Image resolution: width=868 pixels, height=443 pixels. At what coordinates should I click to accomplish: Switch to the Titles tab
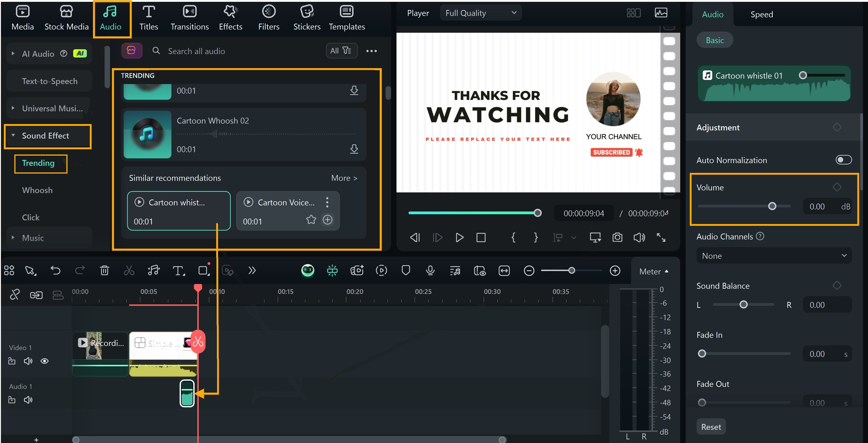tap(149, 18)
